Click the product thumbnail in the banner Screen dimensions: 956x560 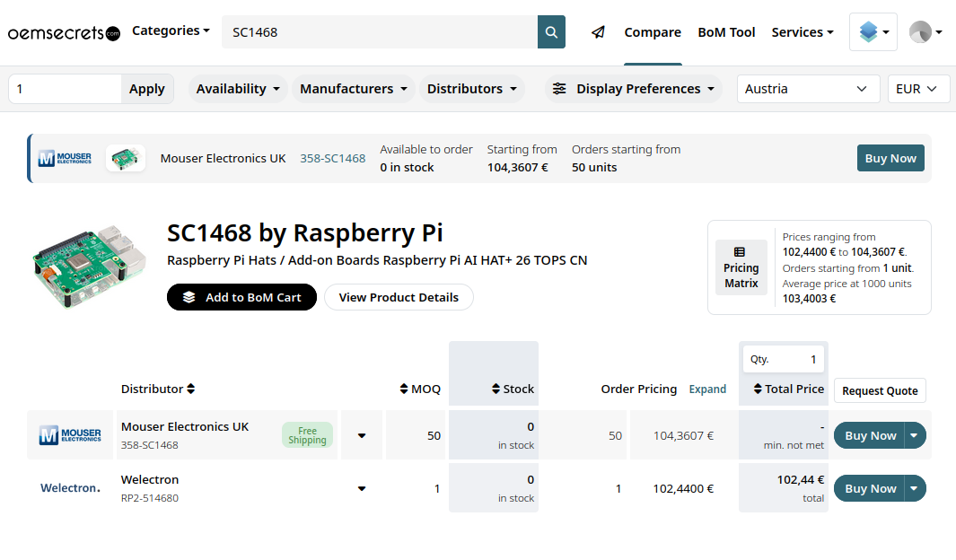coord(126,159)
